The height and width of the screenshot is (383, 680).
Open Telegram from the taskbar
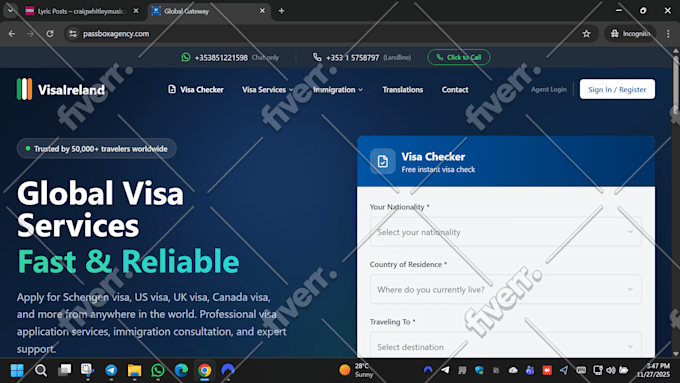(111, 370)
